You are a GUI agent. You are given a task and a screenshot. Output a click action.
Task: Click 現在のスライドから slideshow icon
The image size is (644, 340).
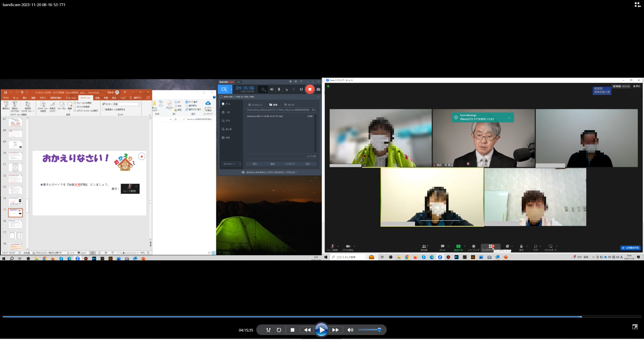point(15,106)
